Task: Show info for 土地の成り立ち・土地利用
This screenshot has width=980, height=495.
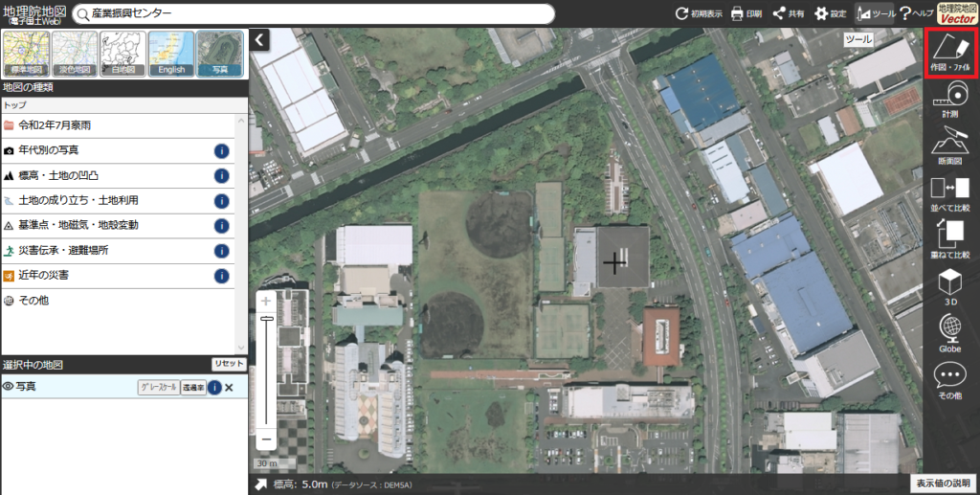Action: [x=221, y=201]
